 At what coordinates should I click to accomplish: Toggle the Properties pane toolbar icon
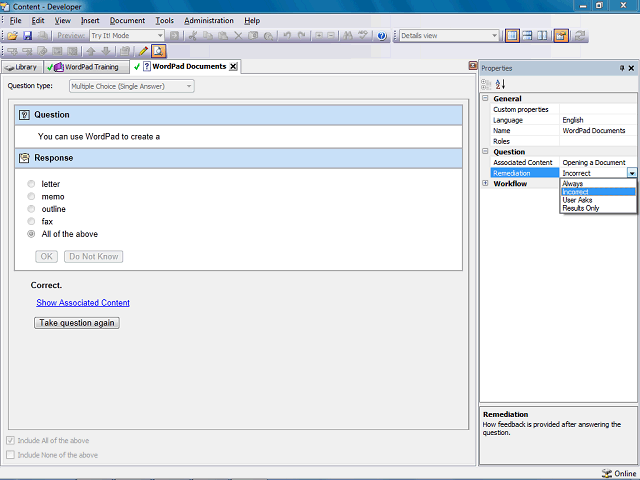pos(561,36)
